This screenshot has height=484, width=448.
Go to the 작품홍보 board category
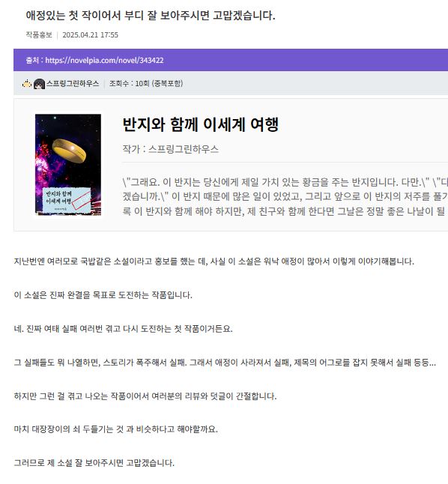(39, 34)
